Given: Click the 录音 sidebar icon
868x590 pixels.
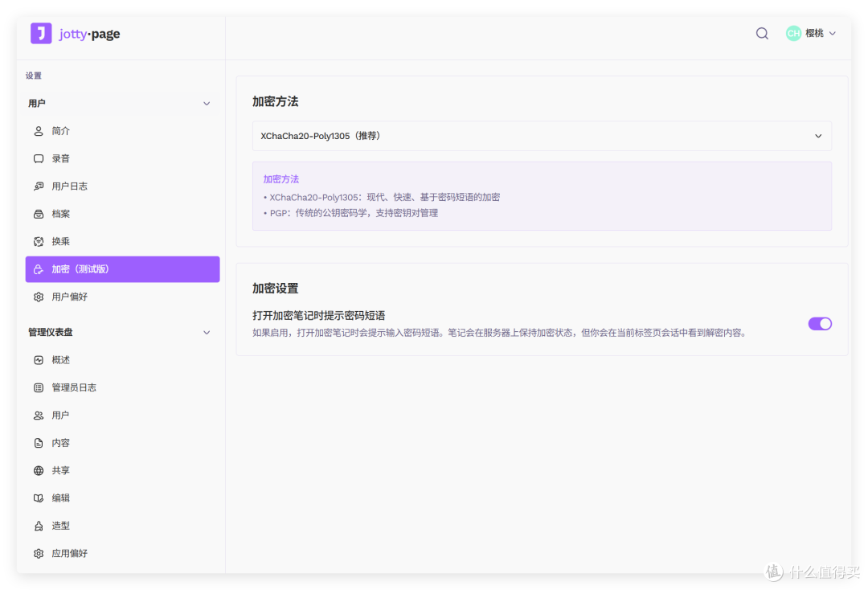Looking at the screenshot, I should 39,159.
